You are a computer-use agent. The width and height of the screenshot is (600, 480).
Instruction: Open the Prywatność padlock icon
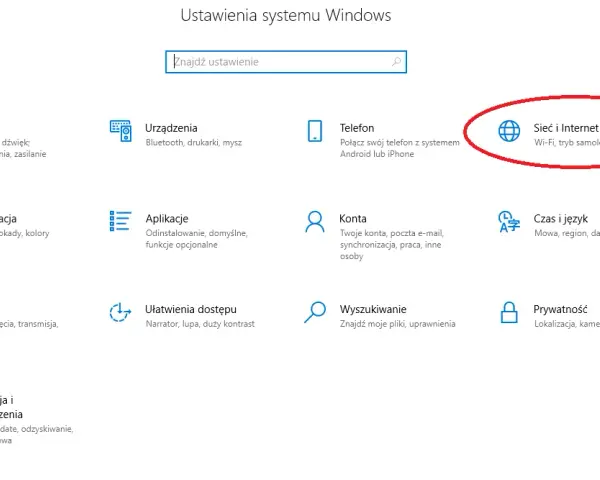[509, 312]
